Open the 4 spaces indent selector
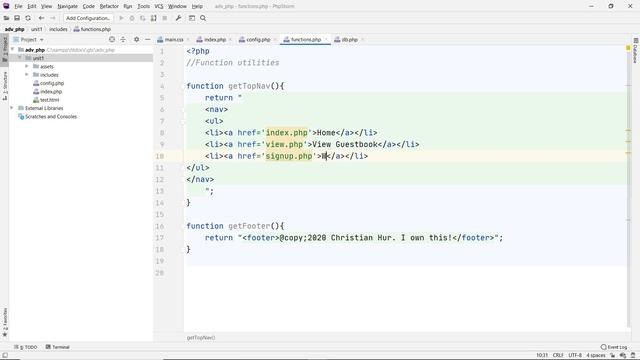The width and height of the screenshot is (640, 360). [596, 355]
